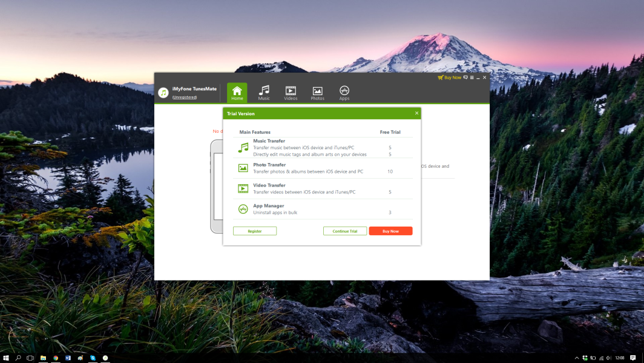Click the App Manager free trial value 3
644x363 pixels.
[390, 213]
